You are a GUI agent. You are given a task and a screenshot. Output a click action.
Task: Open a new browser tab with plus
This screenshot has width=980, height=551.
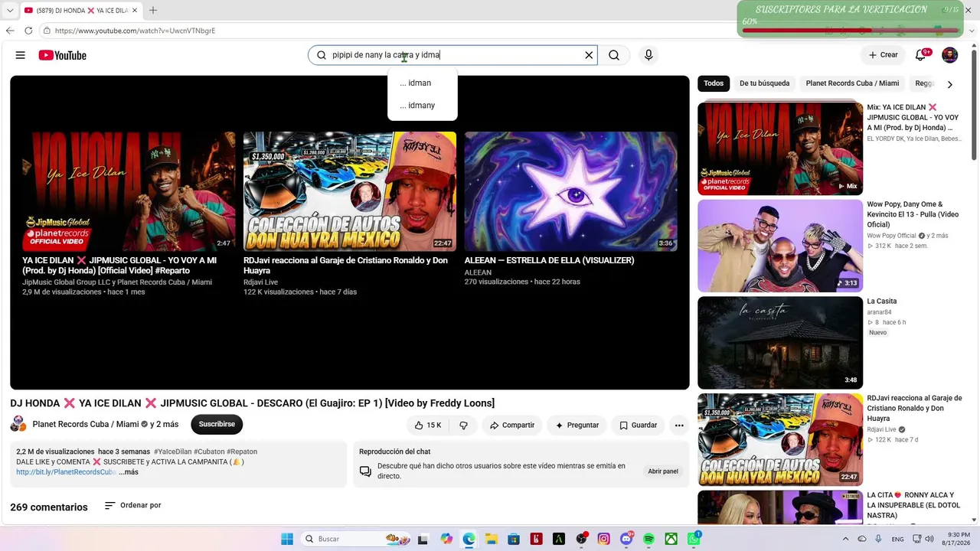click(x=153, y=10)
